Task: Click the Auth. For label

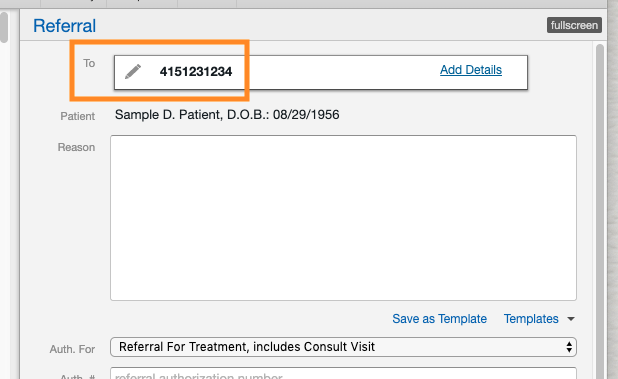Action: [72, 349]
